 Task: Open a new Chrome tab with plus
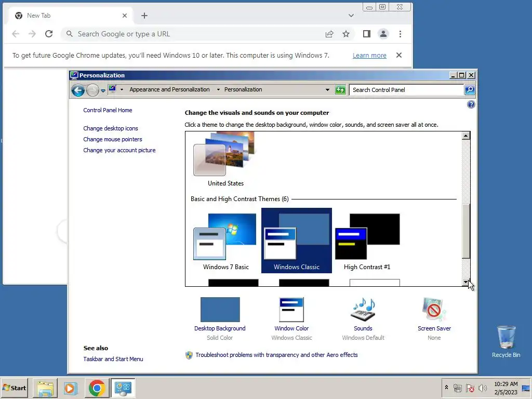(144, 16)
